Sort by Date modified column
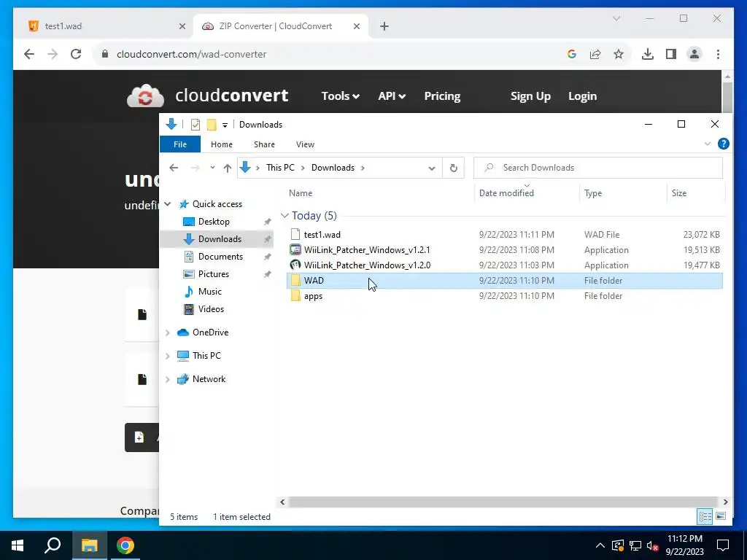Viewport: 747px width, 560px height. pos(527,192)
